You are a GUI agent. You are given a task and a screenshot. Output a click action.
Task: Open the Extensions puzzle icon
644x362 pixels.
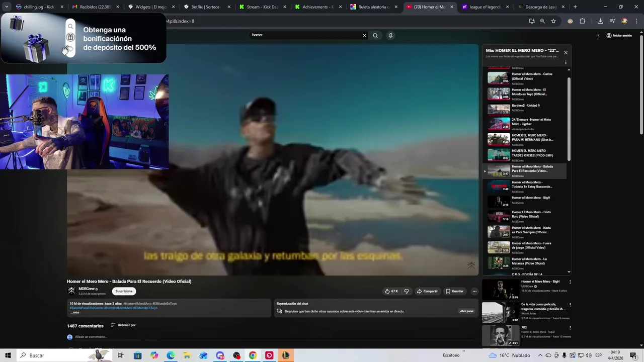point(583,21)
